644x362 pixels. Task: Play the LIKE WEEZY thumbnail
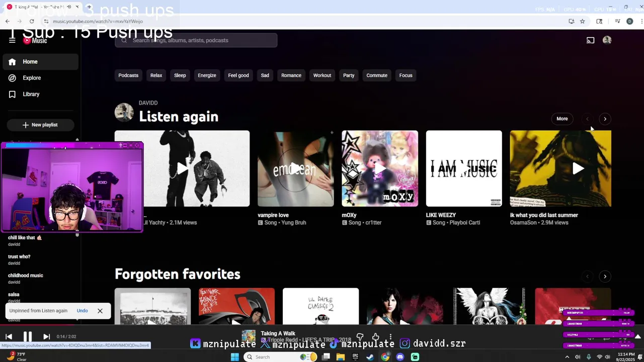[464, 168]
